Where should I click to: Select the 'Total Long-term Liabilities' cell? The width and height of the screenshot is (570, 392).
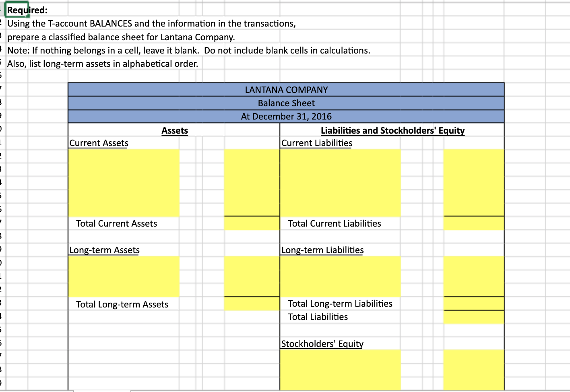[x=340, y=303]
